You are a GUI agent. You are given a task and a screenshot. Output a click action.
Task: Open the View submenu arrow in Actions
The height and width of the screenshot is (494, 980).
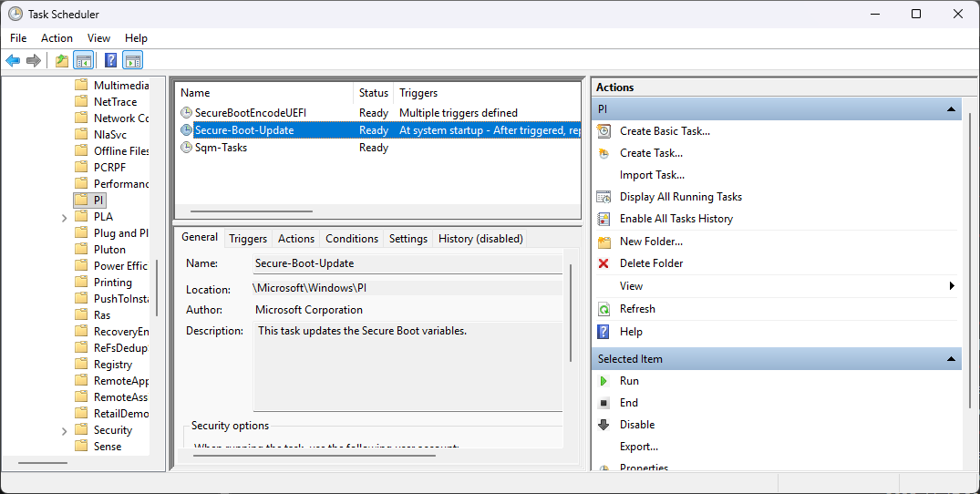952,286
